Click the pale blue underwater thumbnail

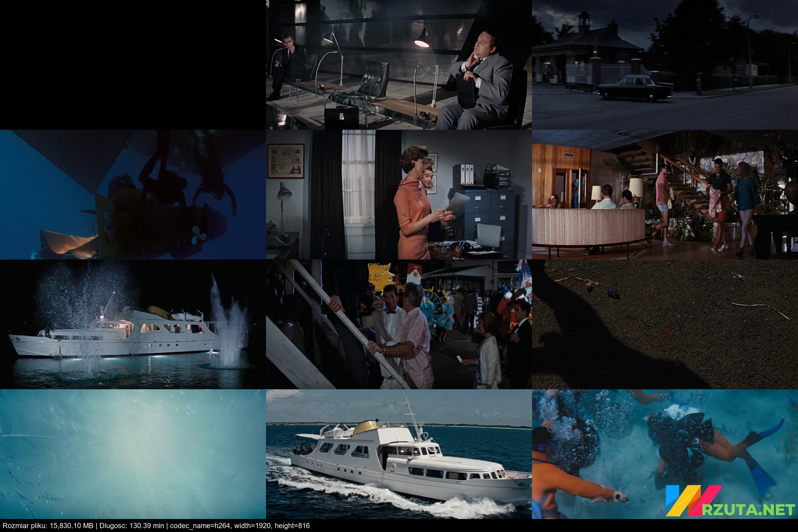133,454
